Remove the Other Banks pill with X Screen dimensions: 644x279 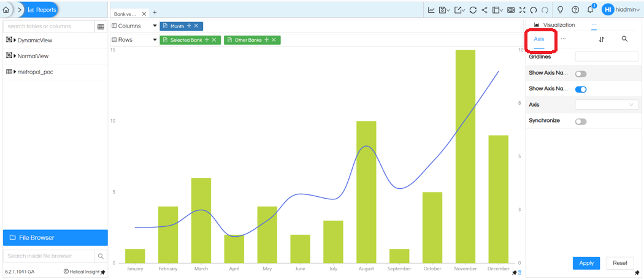click(x=273, y=40)
